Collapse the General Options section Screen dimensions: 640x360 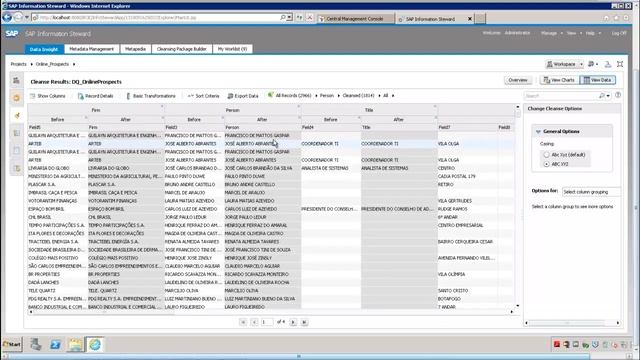pyautogui.click(x=538, y=131)
